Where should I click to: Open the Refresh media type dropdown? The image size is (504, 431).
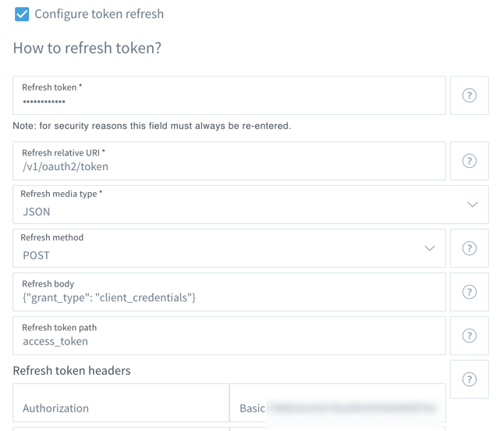tap(250, 205)
